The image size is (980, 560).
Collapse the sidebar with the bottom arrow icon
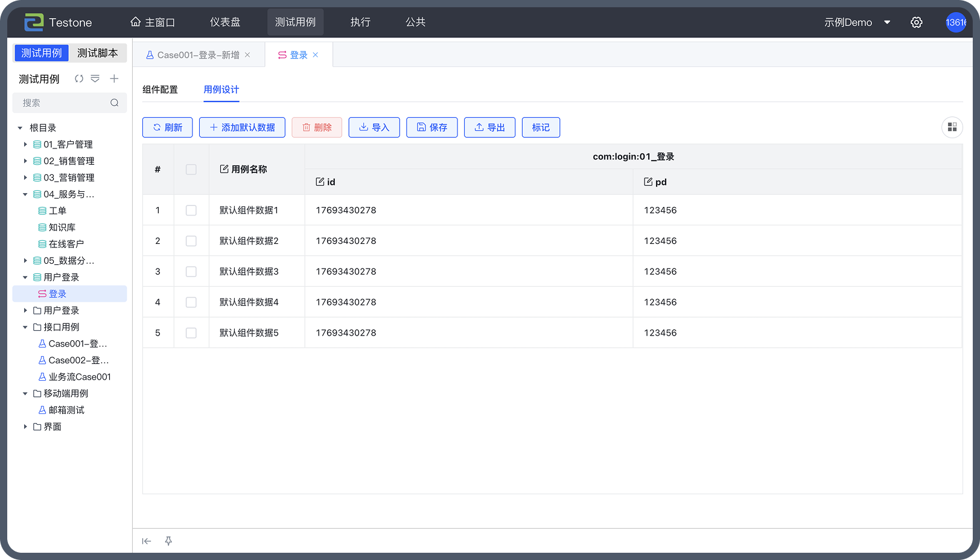[x=147, y=541]
